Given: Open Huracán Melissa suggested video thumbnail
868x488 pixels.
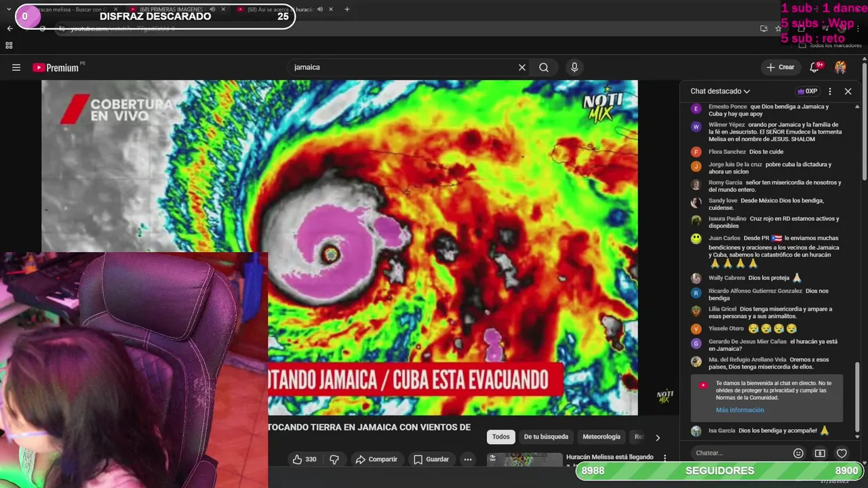Looking at the screenshot, I should pos(525,460).
